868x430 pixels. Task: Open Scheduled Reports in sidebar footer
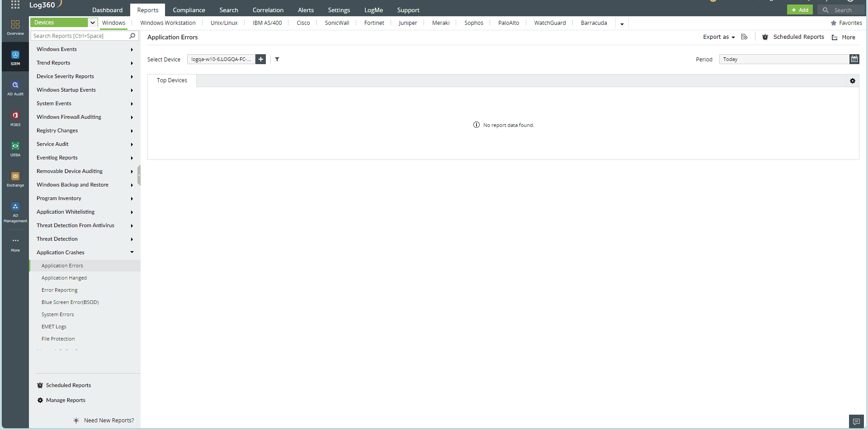tap(68, 385)
